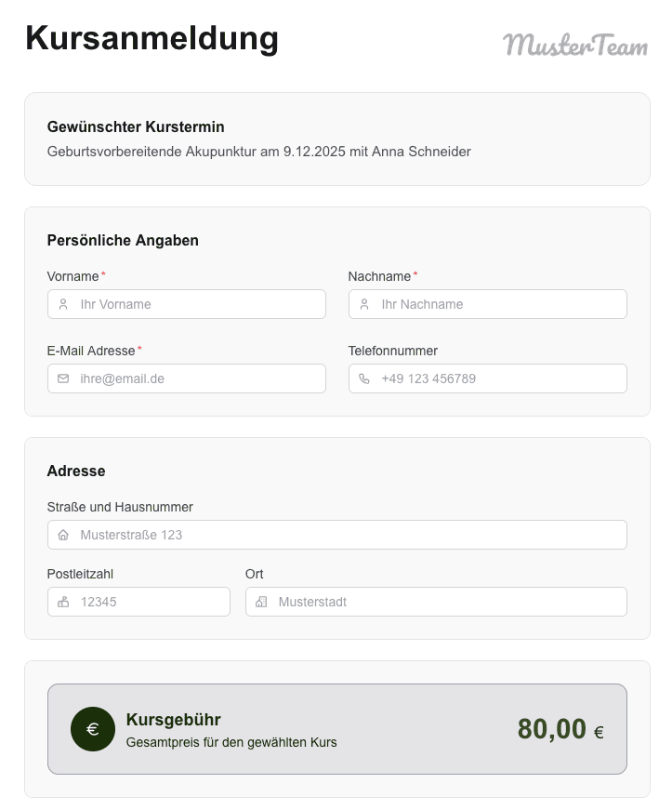Click the Ort input field
Image resolution: width=672 pixels, height=810 pixels.
tap(436, 602)
